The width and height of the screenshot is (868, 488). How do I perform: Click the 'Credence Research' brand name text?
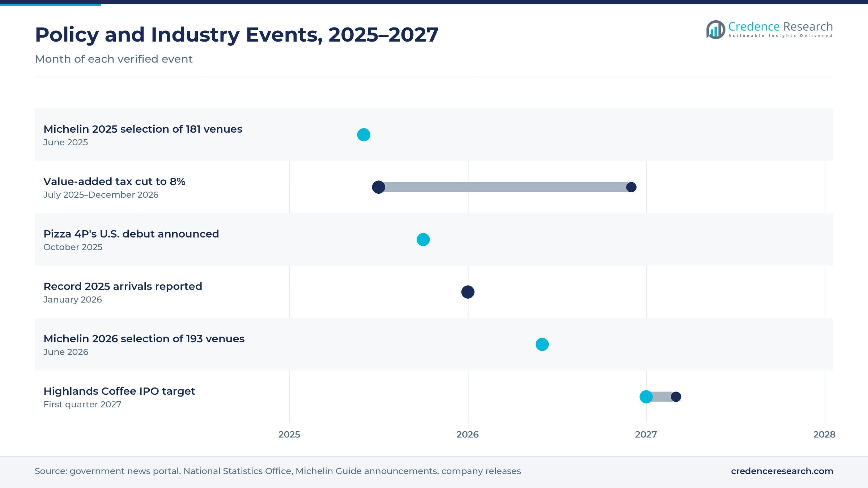[780, 26]
